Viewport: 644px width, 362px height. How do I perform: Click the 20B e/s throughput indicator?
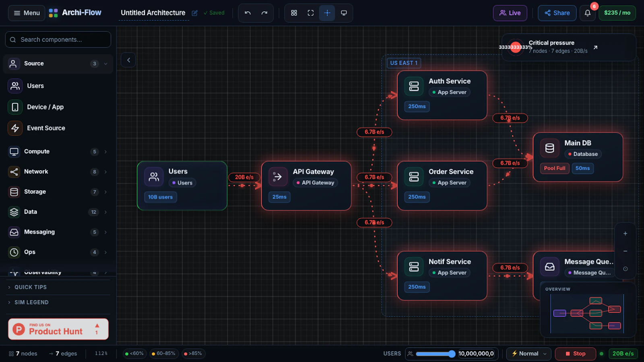(623, 354)
